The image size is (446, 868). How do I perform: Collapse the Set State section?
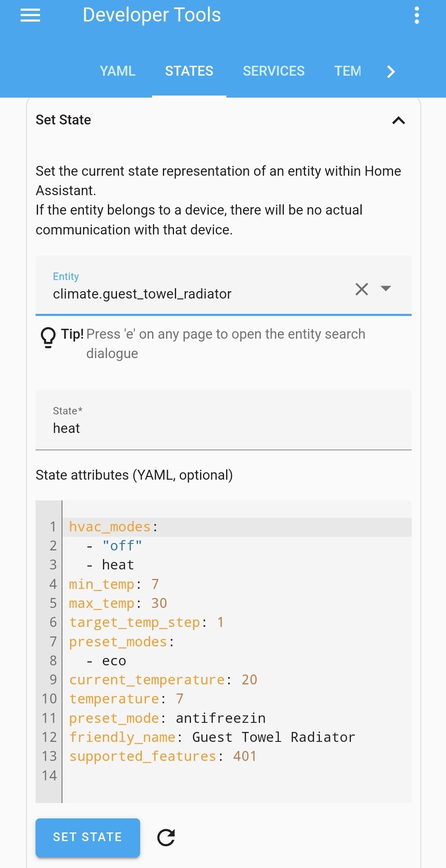[398, 120]
